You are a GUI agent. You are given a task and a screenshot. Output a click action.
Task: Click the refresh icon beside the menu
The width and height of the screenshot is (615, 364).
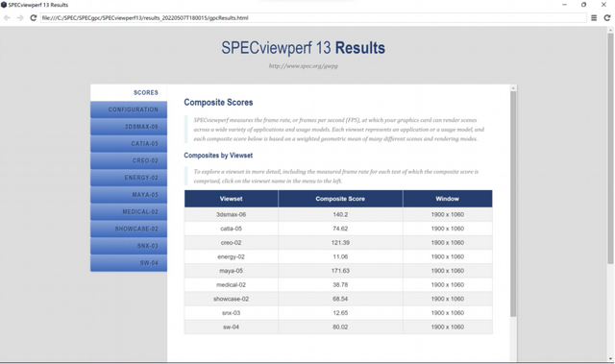point(606,17)
